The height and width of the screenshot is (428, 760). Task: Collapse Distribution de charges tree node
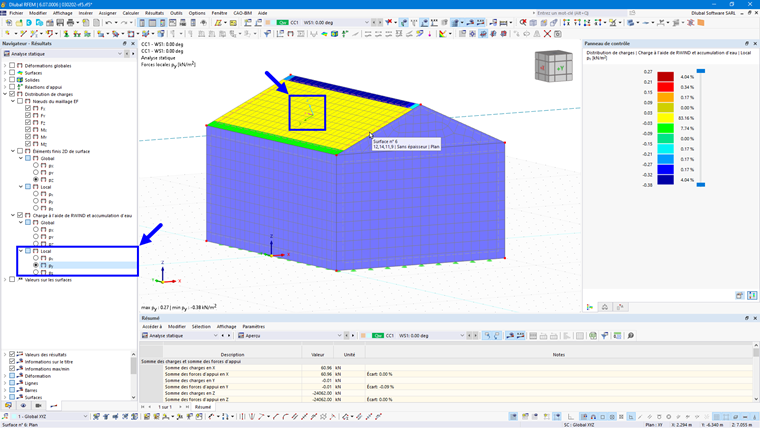click(5, 94)
